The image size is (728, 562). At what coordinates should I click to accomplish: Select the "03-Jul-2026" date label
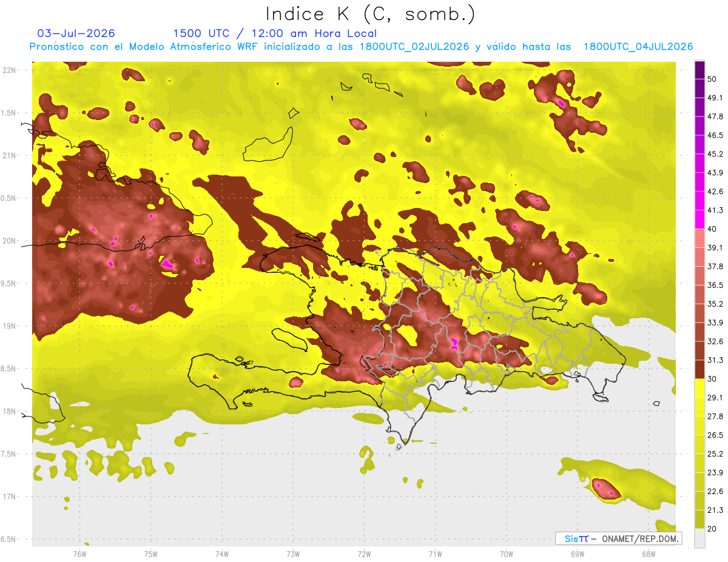coord(76,33)
